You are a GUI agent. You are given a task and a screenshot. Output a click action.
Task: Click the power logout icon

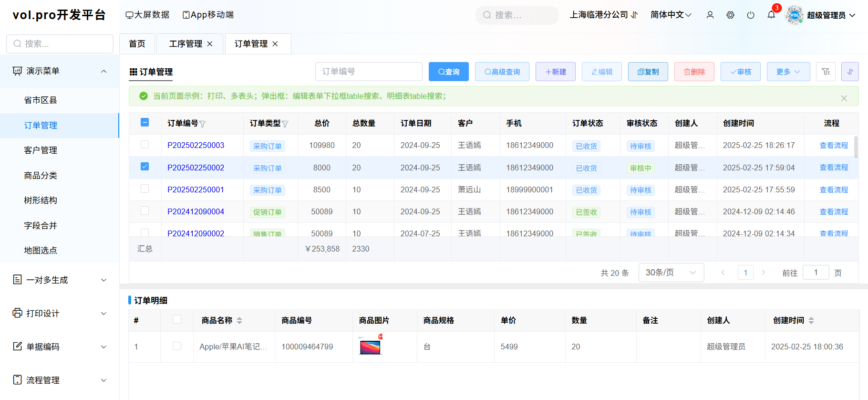click(751, 15)
